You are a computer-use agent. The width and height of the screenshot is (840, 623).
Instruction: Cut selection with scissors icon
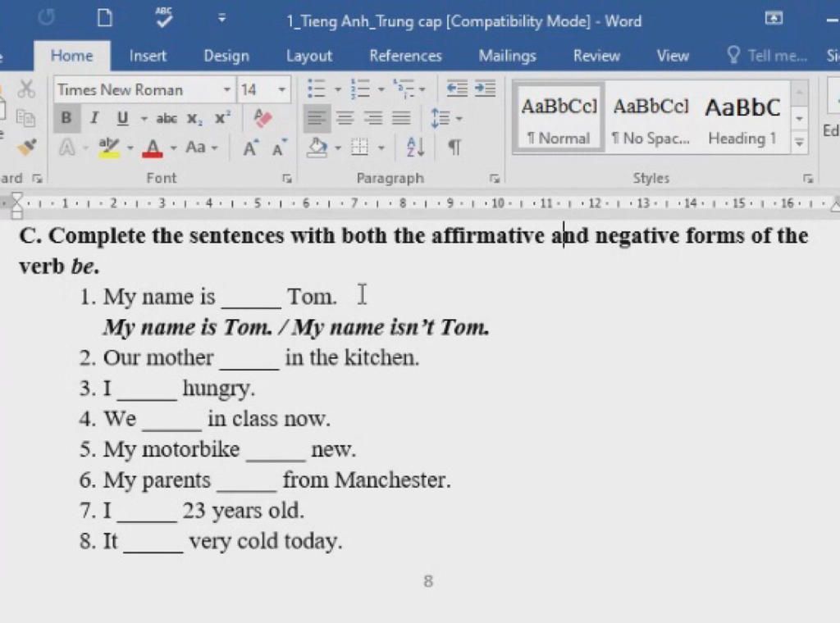coord(25,89)
